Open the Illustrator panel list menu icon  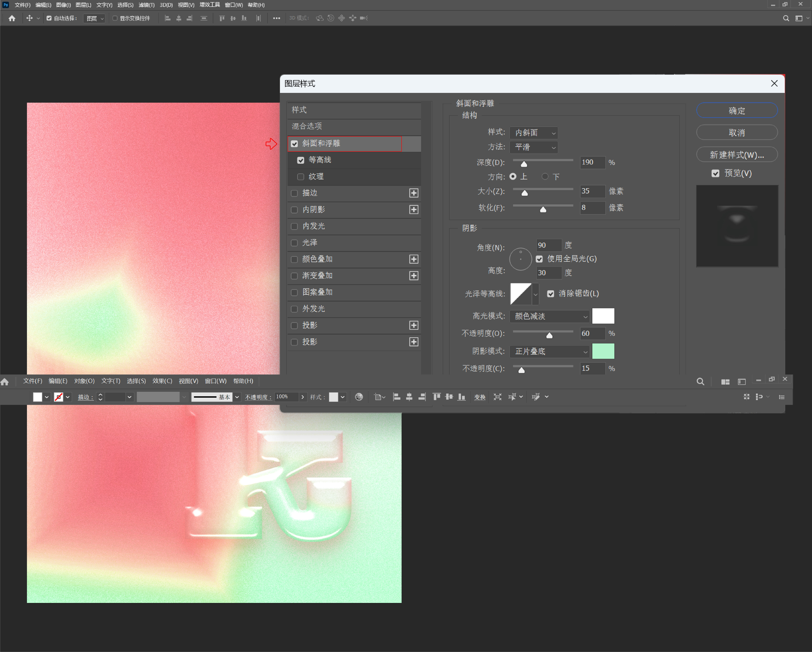click(x=782, y=397)
